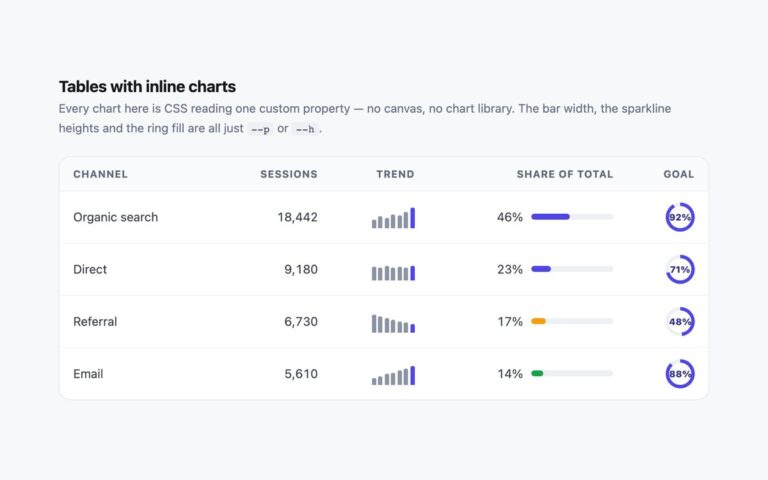Click the Organic search trend sparkline
Viewport: 768px width, 480px height.
[393, 218]
